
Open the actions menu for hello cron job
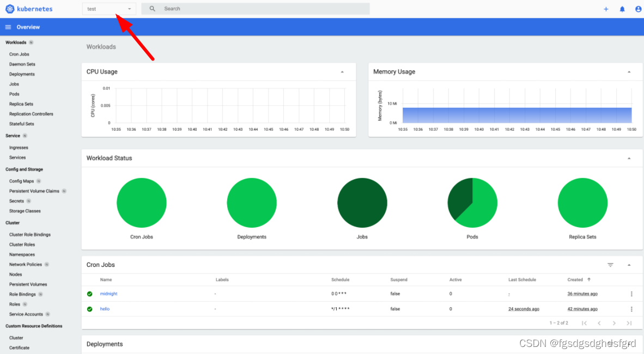[631, 309]
